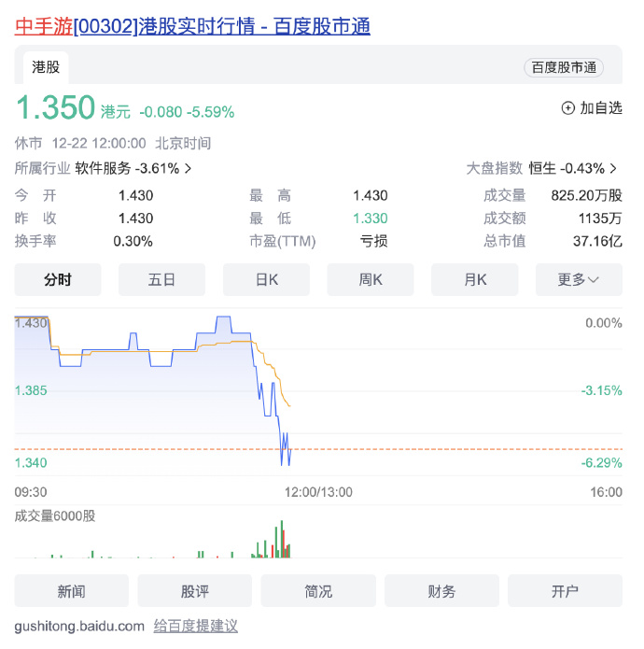The width and height of the screenshot is (644, 649).
Task: Expand the chevron next to 恒生 -0.43%
Action: pyautogui.click(x=613, y=168)
